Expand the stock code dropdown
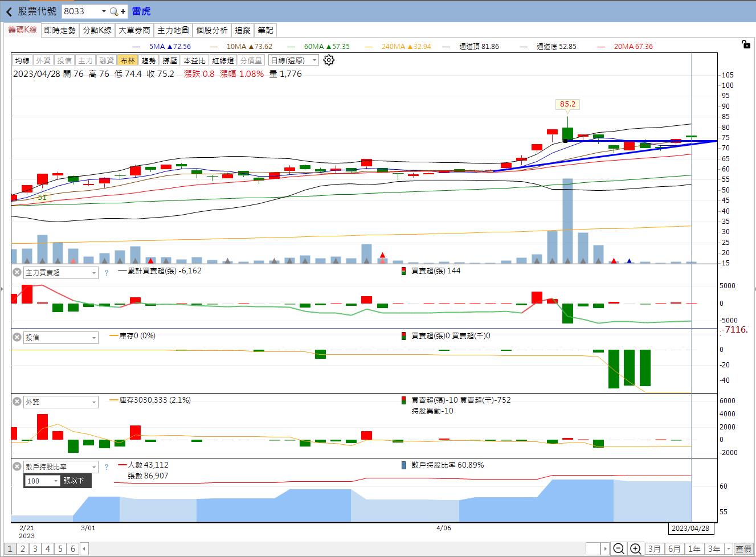 coord(103,11)
